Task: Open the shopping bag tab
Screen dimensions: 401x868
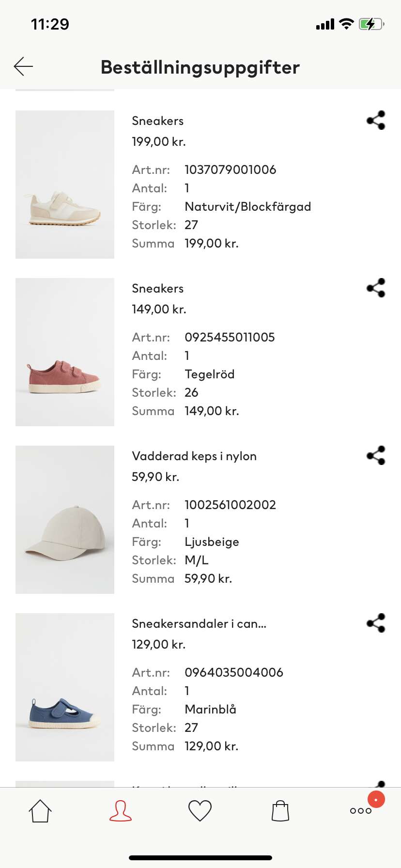Action: coord(280,811)
